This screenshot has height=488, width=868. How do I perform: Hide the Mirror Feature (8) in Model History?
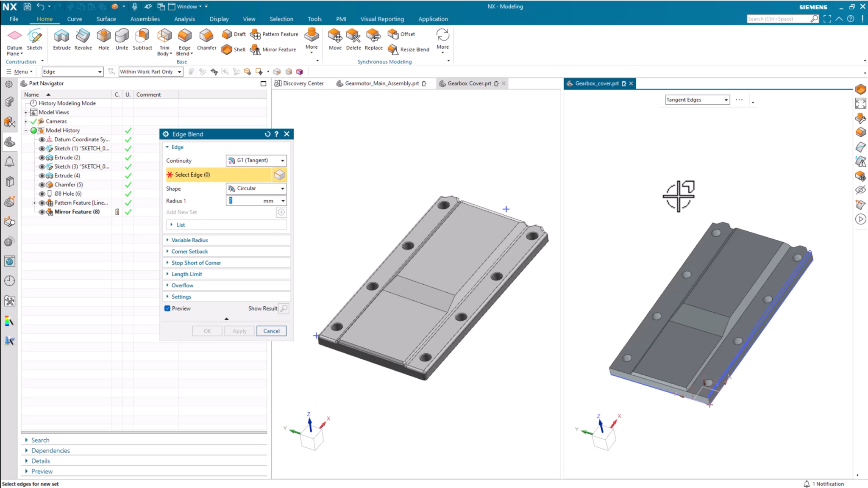click(x=42, y=211)
